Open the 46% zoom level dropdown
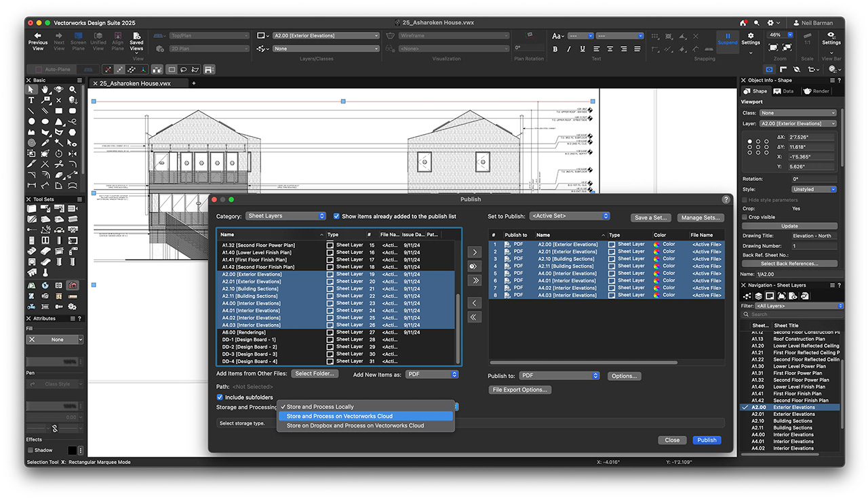Screen dimensions: 868x498 [780, 35]
